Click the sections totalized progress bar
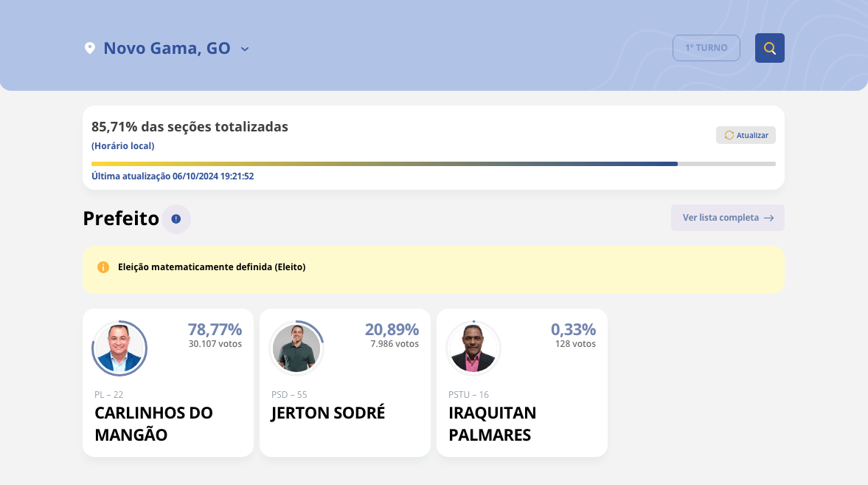 pyautogui.click(x=433, y=164)
